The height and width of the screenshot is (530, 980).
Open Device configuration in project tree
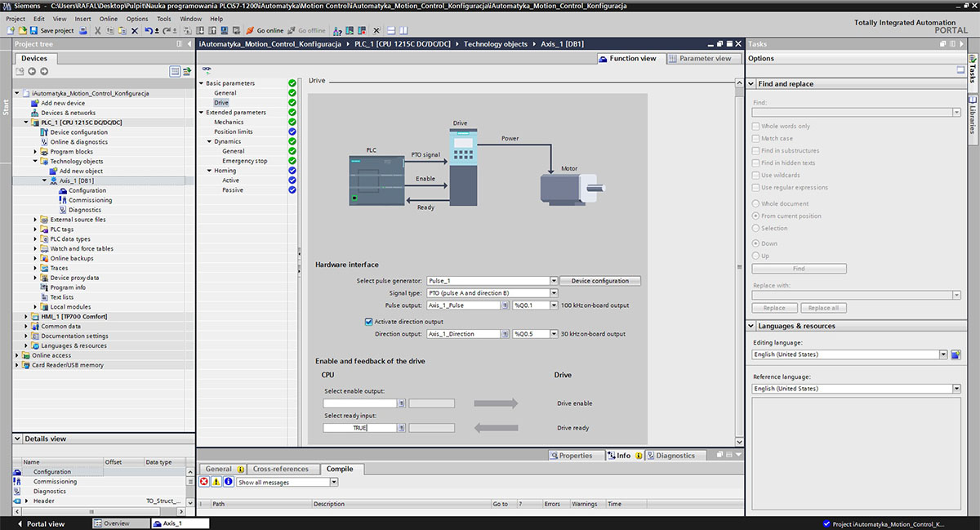tap(78, 132)
